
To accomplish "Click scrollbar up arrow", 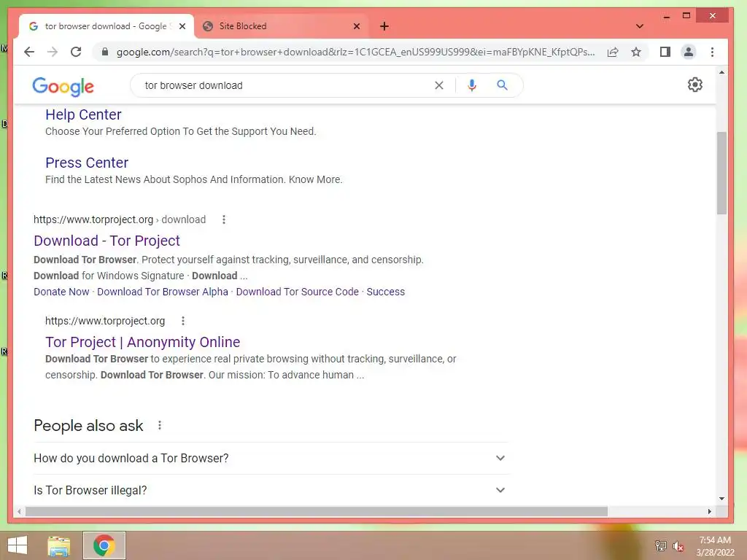I will click(721, 72).
